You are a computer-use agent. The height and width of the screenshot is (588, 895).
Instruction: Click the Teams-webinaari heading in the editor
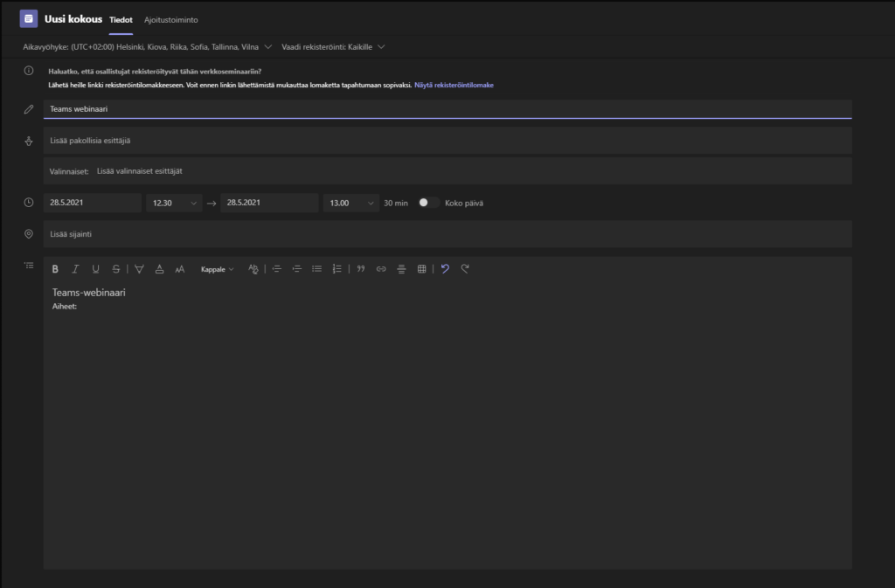[89, 293]
